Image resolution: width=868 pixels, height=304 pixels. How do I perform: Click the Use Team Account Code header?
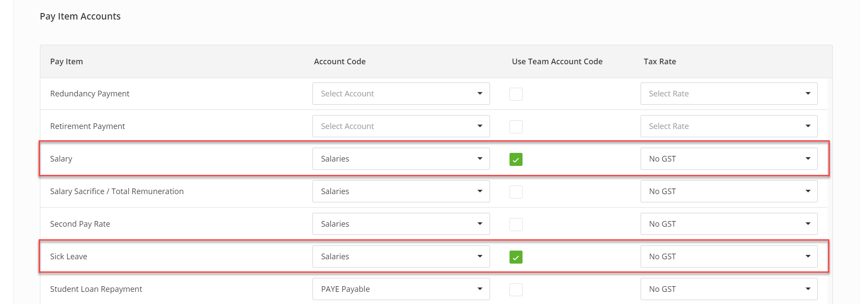[557, 62]
